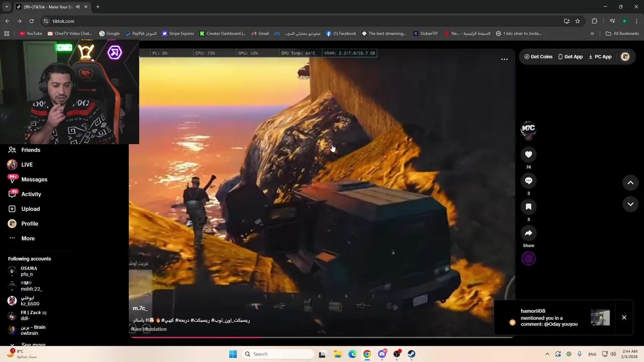The width and height of the screenshot is (644, 362).
Task: Click See translation under the caption
Action: [x=149, y=329]
